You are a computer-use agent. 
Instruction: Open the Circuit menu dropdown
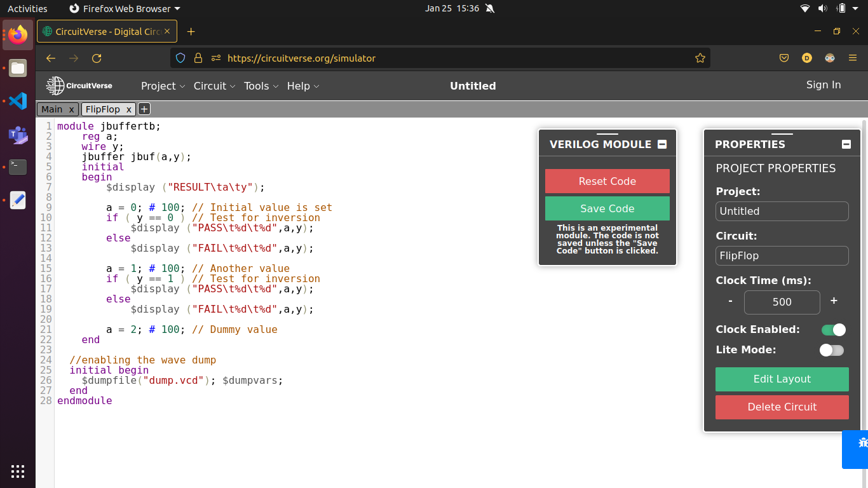[214, 86]
